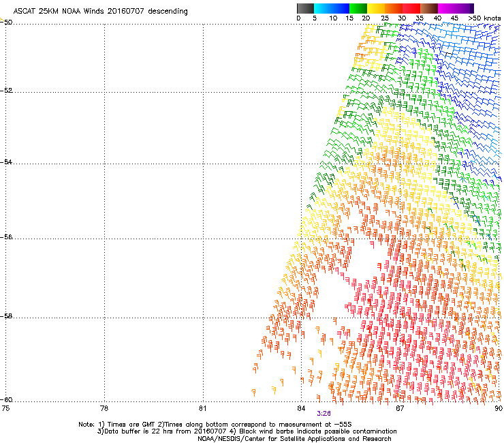Click the brown 35-40 knots color band
The width and height of the screenshot is (504, 443).
[x=429, y=8]
